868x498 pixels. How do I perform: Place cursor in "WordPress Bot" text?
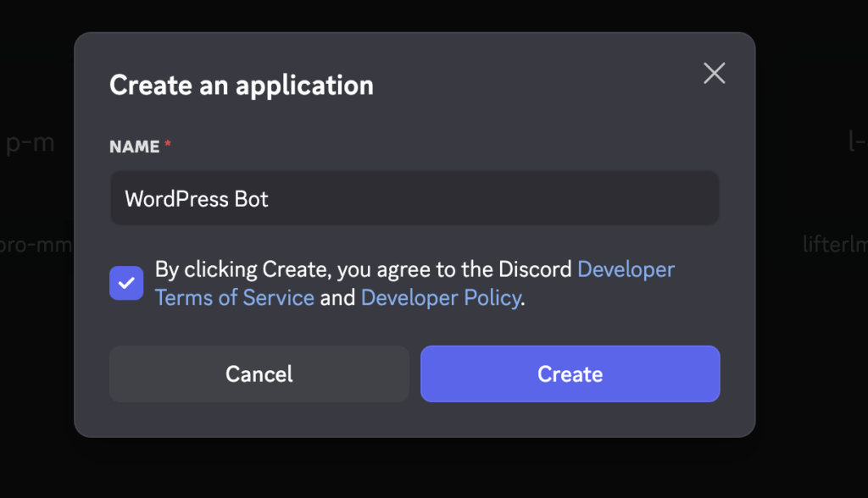[x=197, y=199]
